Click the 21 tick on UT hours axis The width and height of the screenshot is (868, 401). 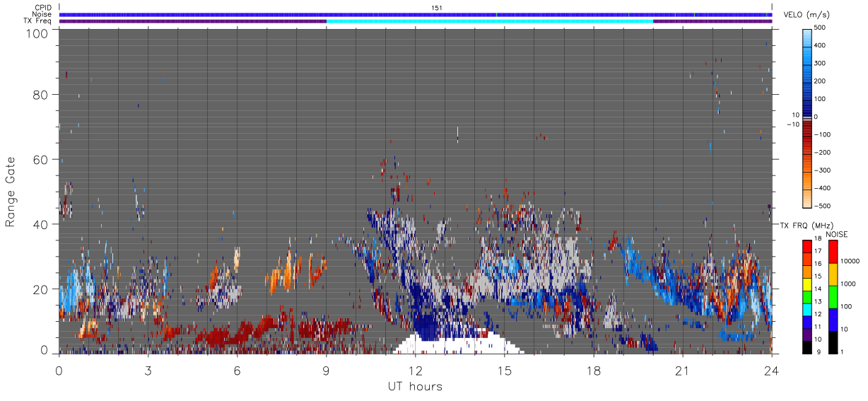pyautogui.click(x=683, y=370)
